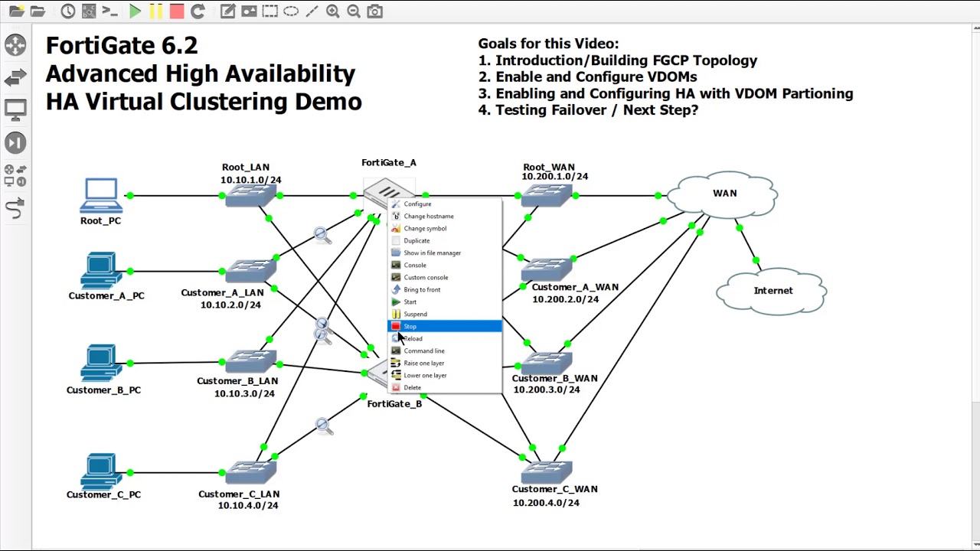
Task: Browse routers in the device sidebar
Action: [15, 45]
